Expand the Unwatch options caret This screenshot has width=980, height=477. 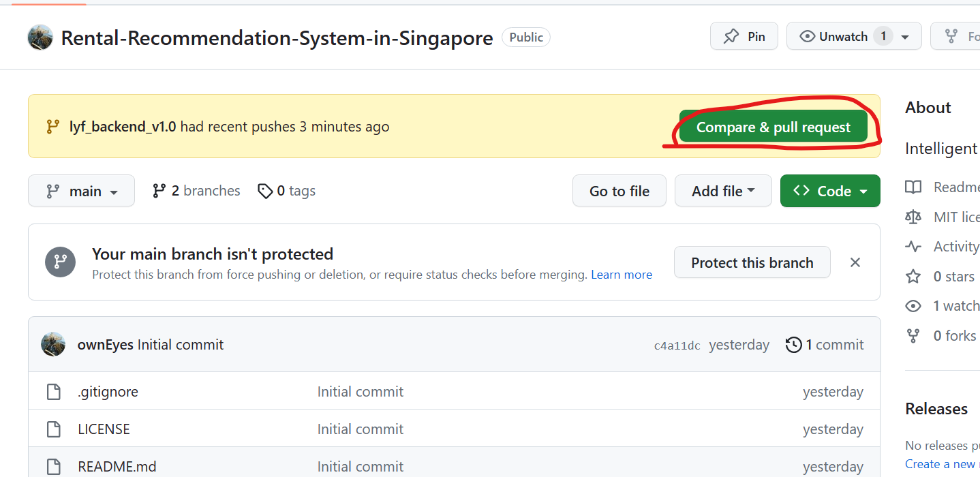point(905,37)
